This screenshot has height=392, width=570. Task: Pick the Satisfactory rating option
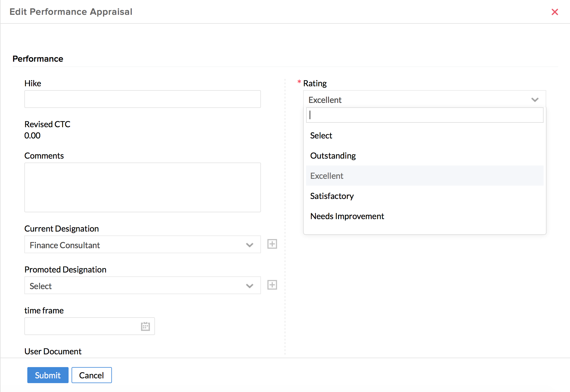click(332, 196)
